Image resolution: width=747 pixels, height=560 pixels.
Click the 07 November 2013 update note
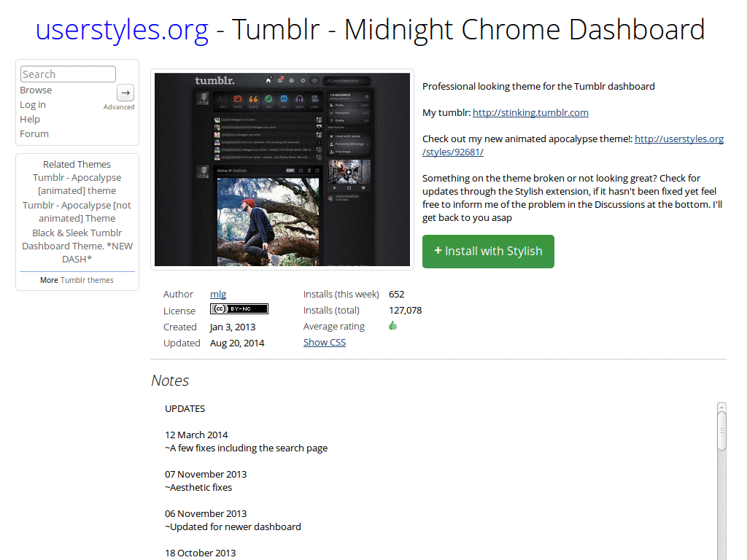tap(206, 474)
